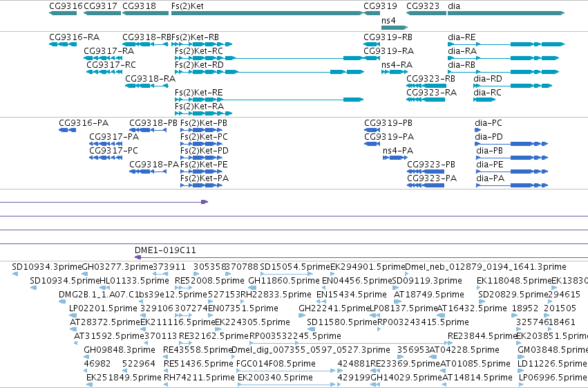Click the SD10934.3prime EST label
This screenshot has width=588, height=388.
tap(47, 267)
